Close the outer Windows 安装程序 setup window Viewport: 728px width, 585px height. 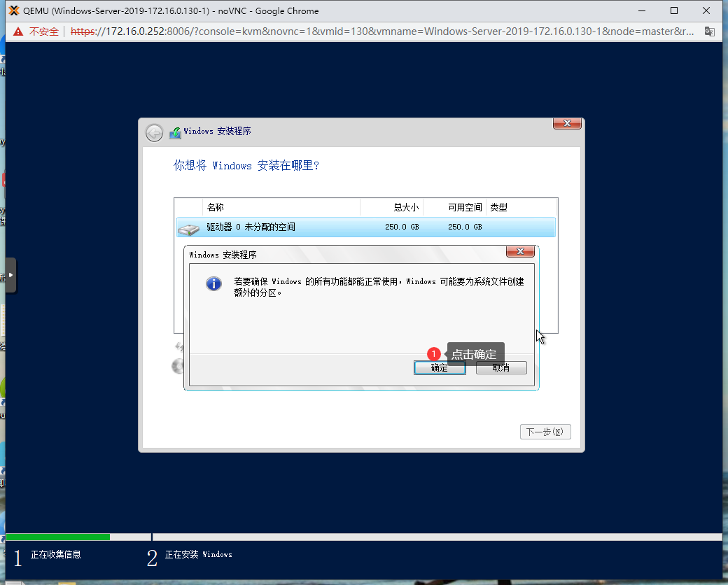[567, 123]
